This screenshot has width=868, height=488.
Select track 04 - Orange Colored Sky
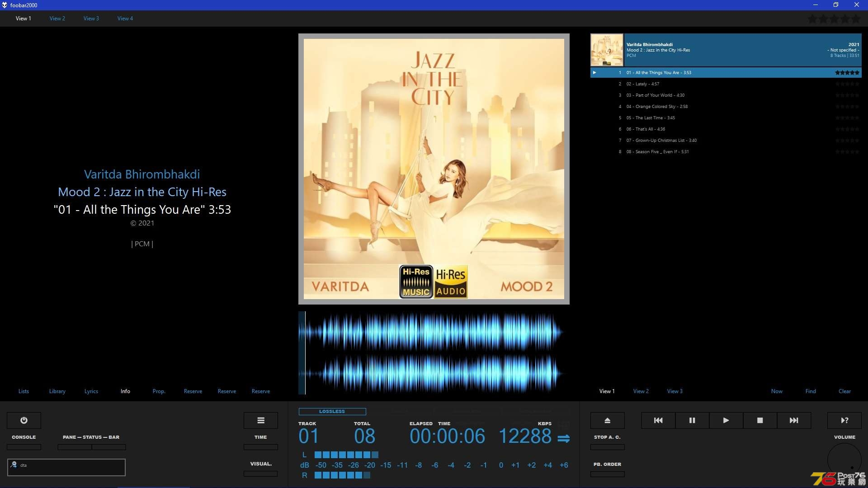click(x=726, y=107)
